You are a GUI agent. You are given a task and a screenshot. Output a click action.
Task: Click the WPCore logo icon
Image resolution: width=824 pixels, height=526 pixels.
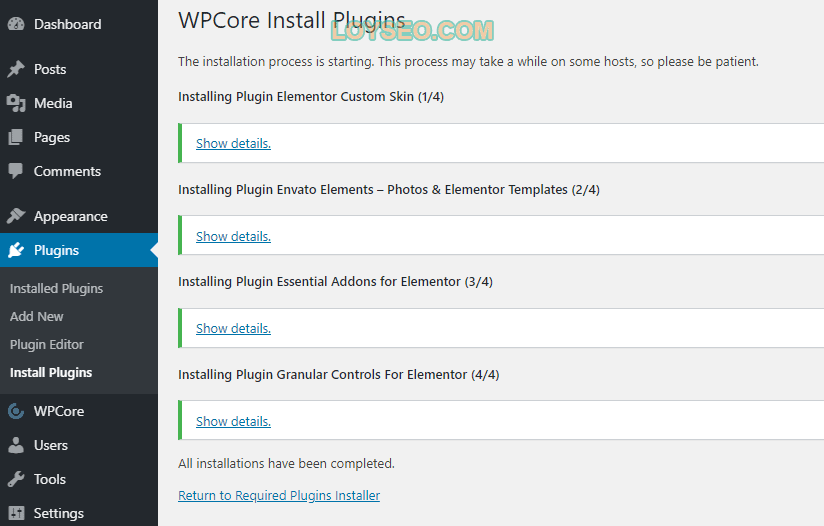point(16,411)
